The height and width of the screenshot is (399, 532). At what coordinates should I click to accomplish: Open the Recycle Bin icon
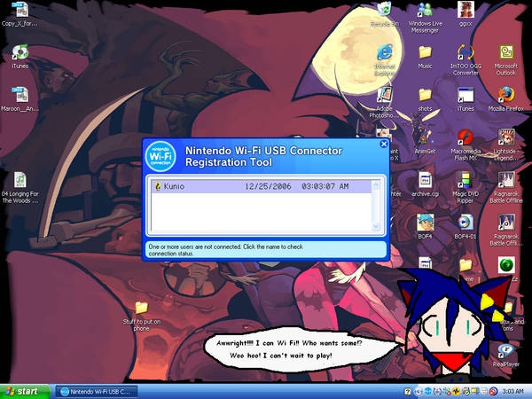(384, 11)
